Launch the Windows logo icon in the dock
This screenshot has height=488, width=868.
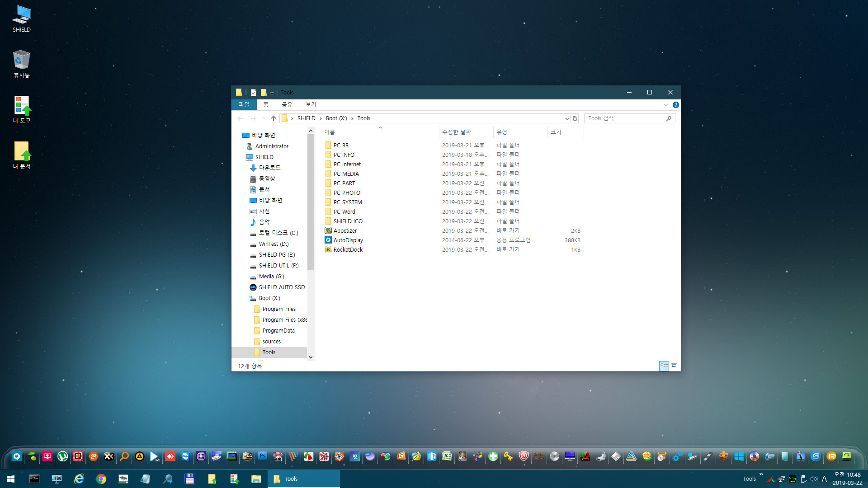tap(739, 456)
